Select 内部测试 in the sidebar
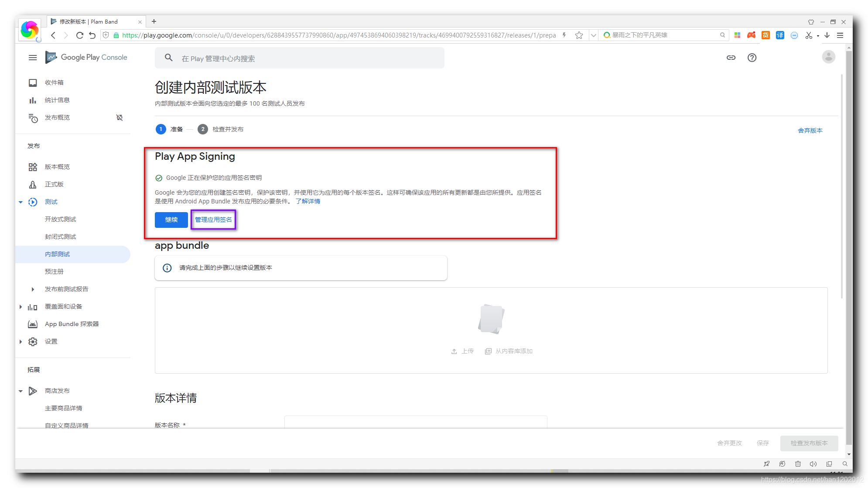The height and width of the screenshot is (488, 868). point(57,254)
